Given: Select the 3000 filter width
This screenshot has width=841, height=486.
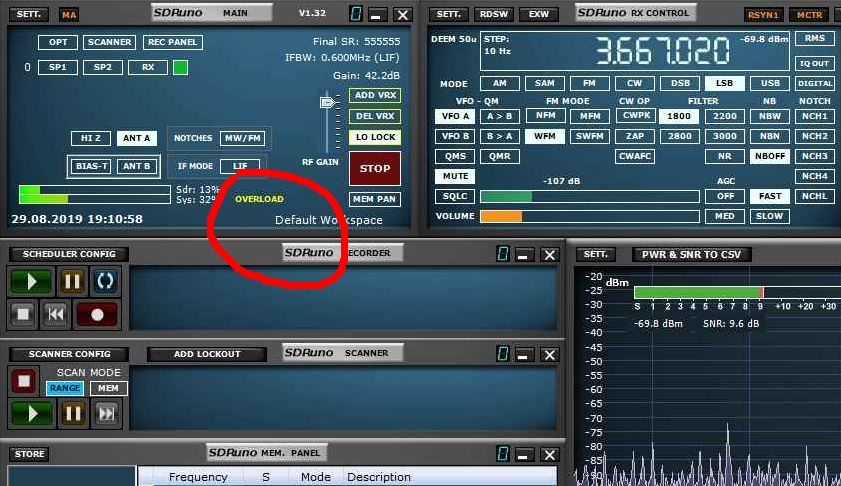Looking at the screenshot, I should (725, 136).
